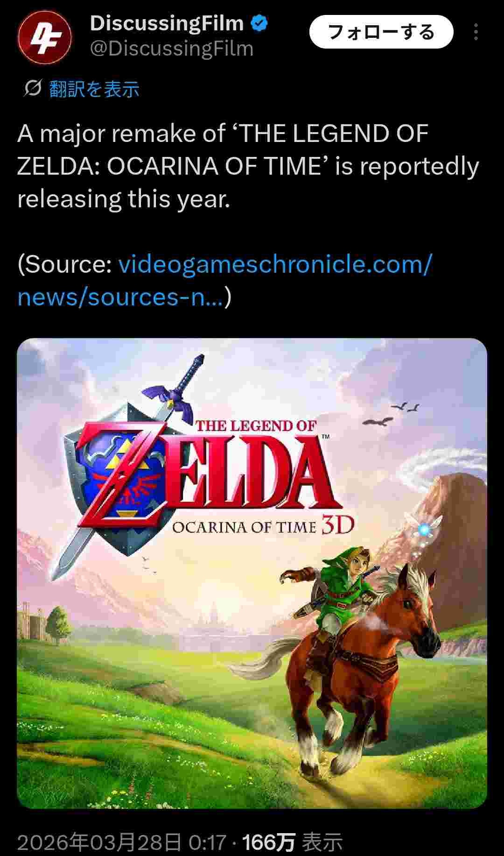The image size is (504, 856).
Task: Open the post timestamp 2026年03月28日 0:17
Action: 122,842
